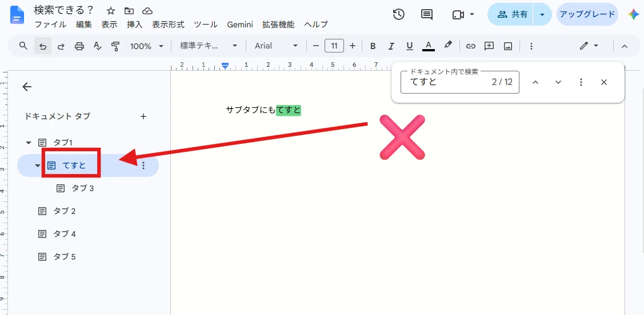
Task: Open toolbar more options menu
Action: click(x=531, y=46)
